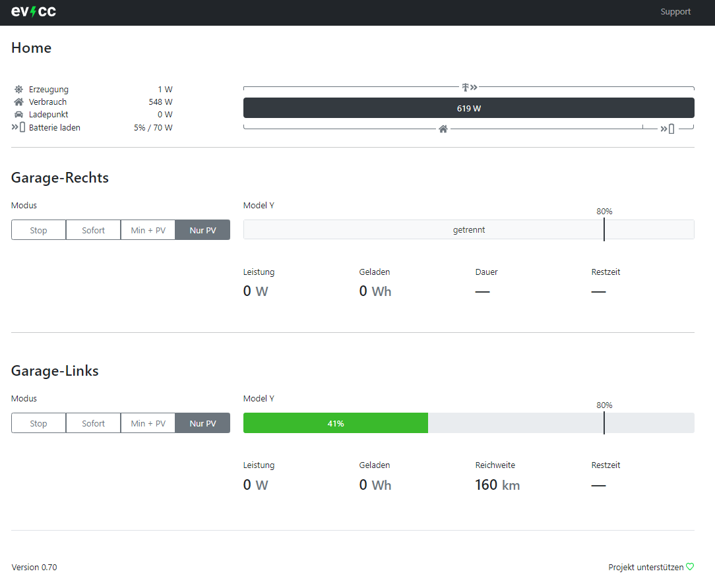
Task: Click Restzeit label in Garage-Links
Action: (606, 465)
